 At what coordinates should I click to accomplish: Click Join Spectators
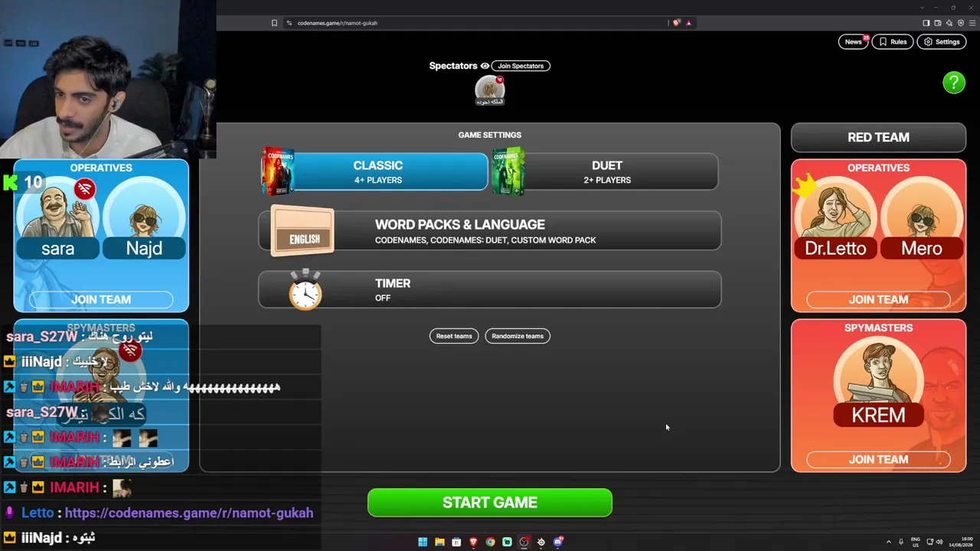coord(521,66)
